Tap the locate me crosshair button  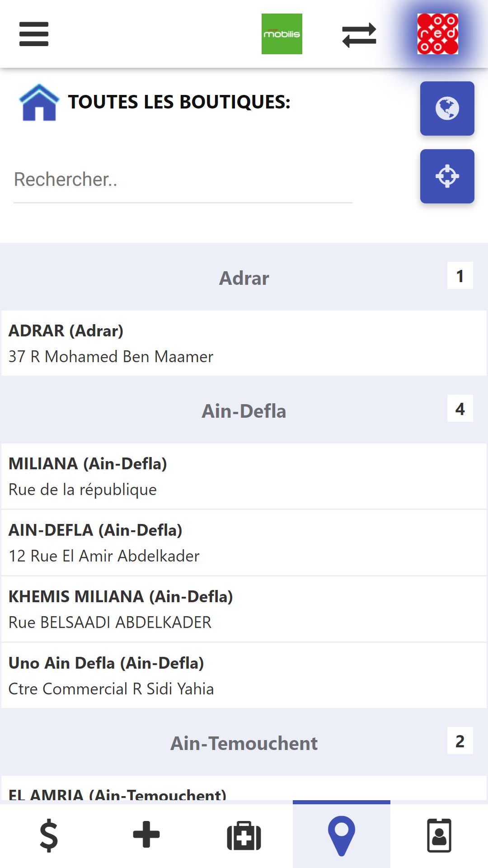[x=447, y=176]
